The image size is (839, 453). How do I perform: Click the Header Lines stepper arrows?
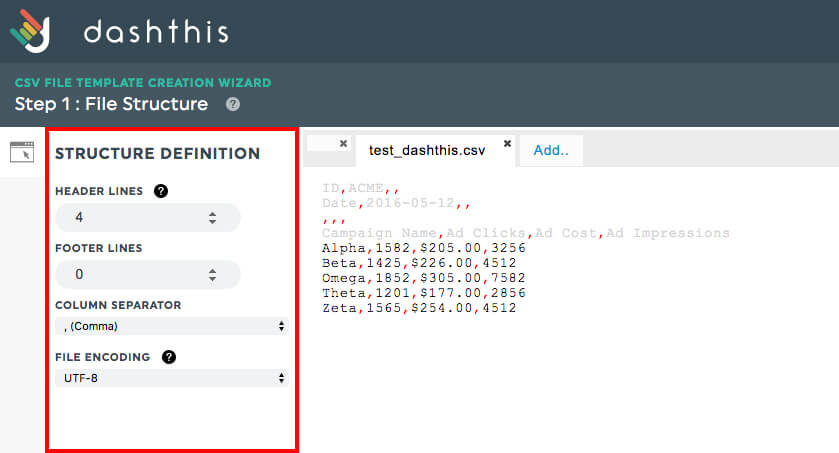(212, 218)
